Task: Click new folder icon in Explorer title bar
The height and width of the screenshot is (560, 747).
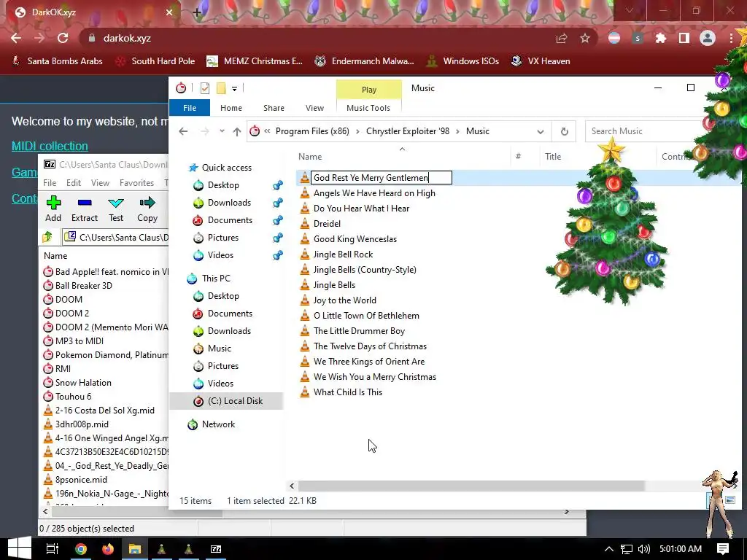Action: tap(221, 88)
